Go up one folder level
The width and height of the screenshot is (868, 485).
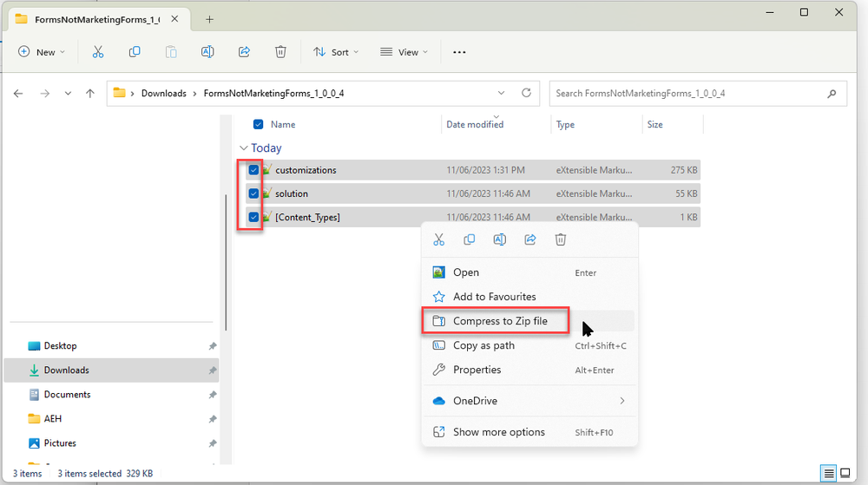coord(90,94)
